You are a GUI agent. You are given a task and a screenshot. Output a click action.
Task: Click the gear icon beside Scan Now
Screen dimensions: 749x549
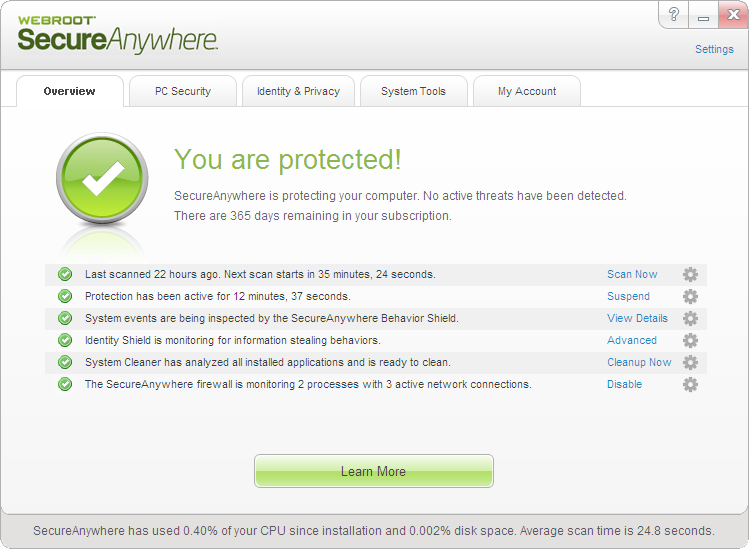click(x=690, y=274)
